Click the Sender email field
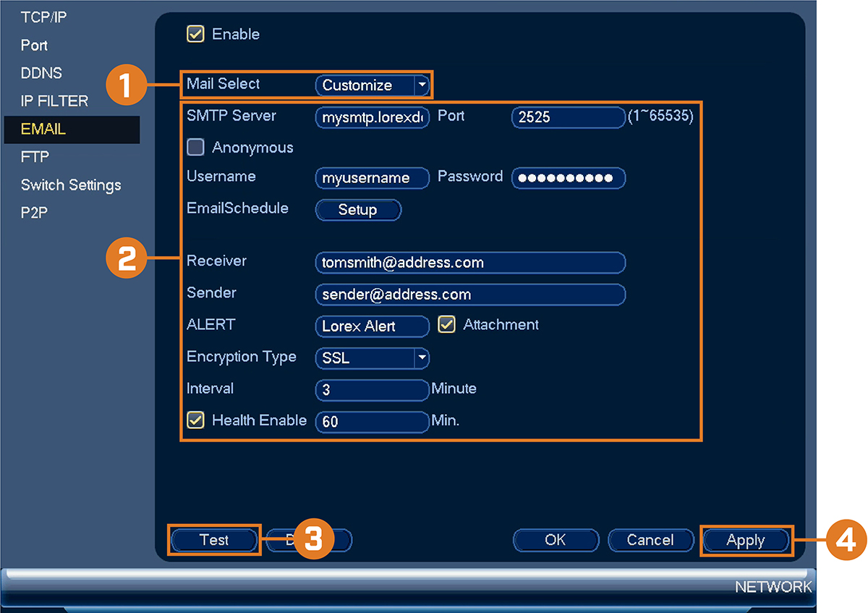The image size is (868, 613). 470,295
